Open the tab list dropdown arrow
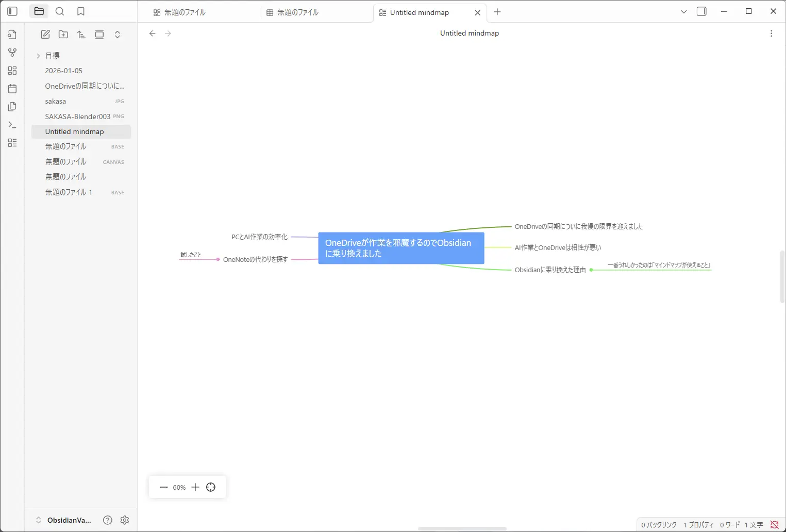Viewport: 786px width, 532px height. tap(684, 12)
